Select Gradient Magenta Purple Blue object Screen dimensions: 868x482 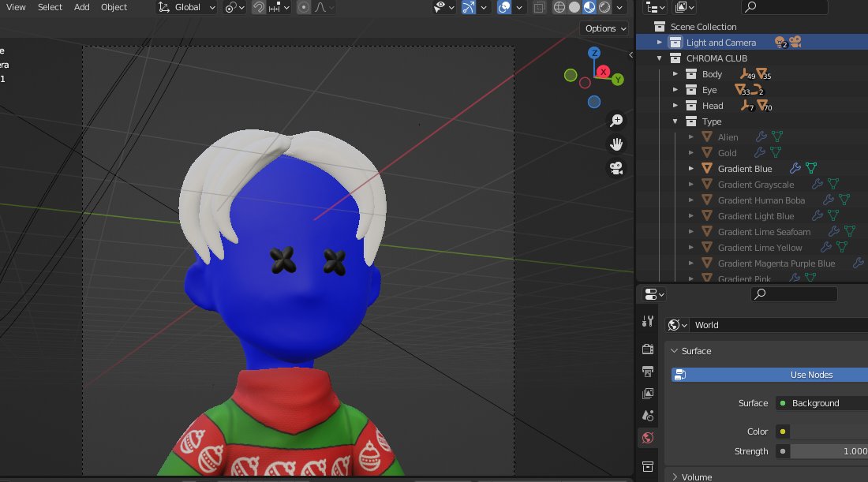point(776,263)
